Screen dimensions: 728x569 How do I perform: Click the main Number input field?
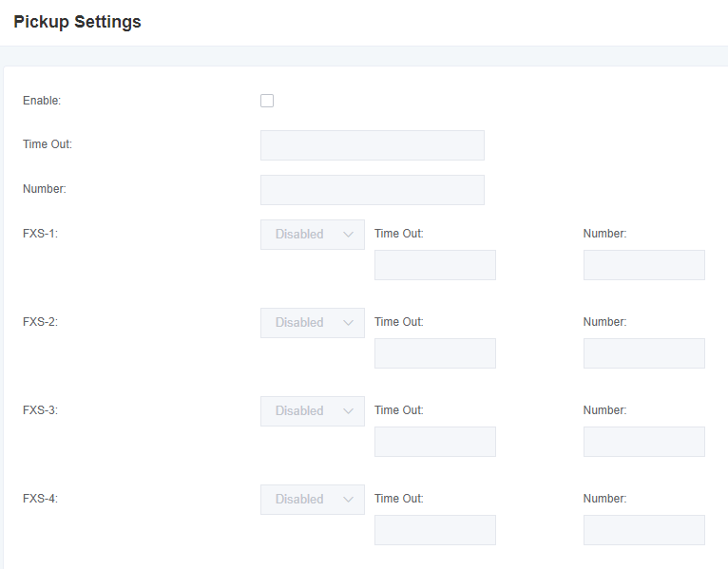click(x=373, y=190)
